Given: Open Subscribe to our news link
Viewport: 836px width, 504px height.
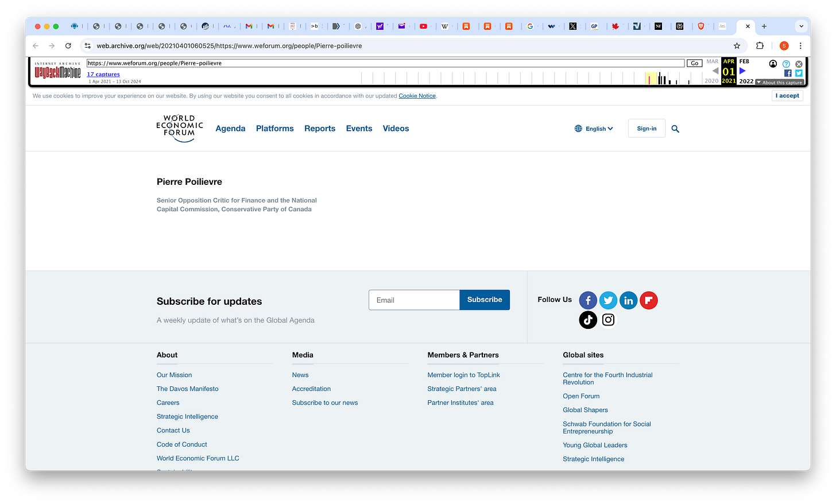Looking at the screenshot, I should click(324, 402).
